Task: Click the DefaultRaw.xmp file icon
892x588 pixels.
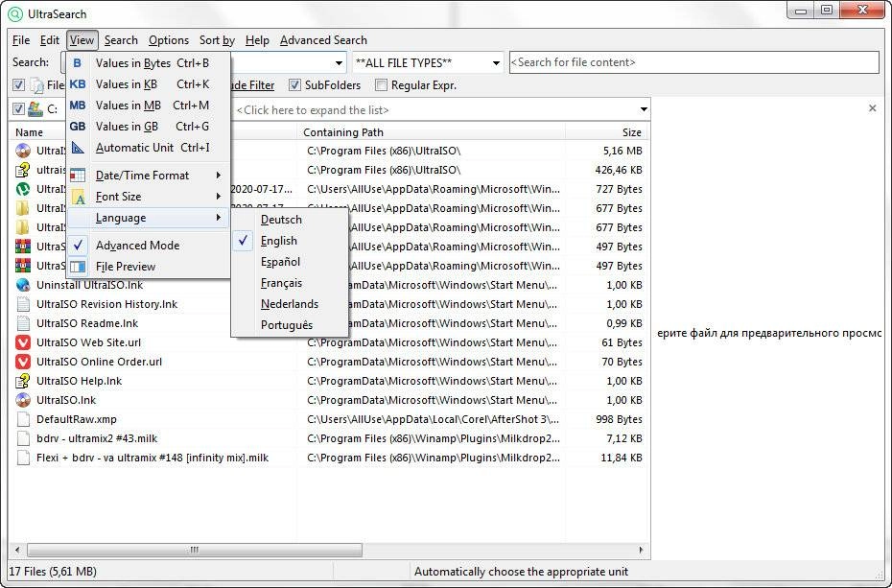Action: (23, 419)
